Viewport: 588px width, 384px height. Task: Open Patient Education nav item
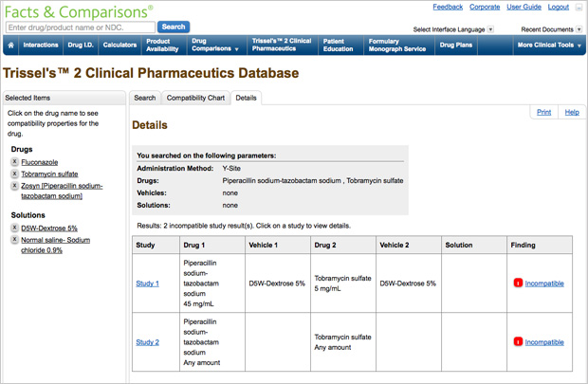coord(339,45)
